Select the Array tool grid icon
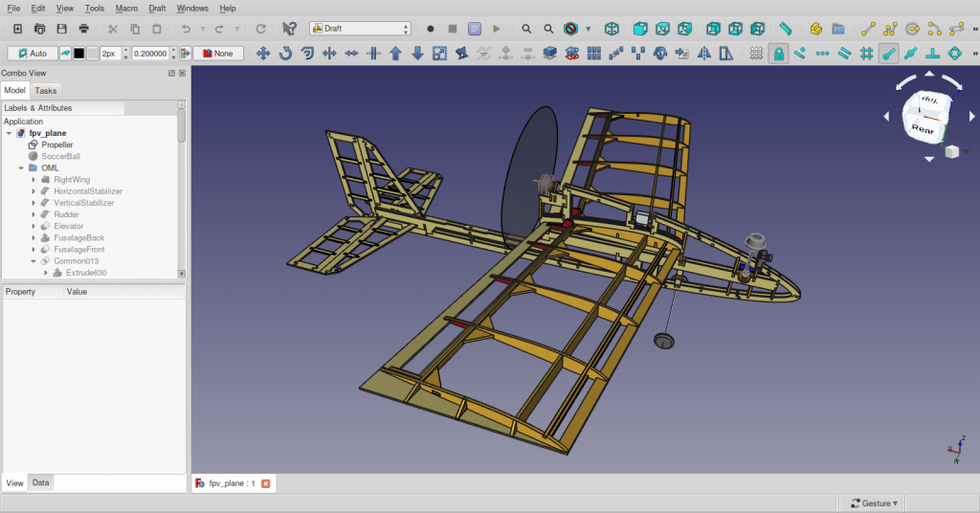Image resolution: width=980 pixels, height=513 pixels. pyautogui.click(x=593, y=54)
